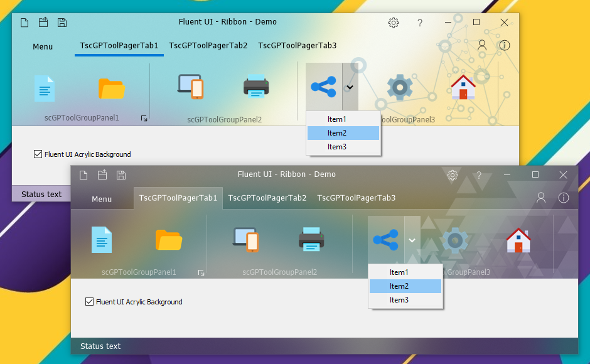Screen dimensions: 590x364
Task: Switch to TscGPToolPagerTab3 in light window
Action: 298,46
